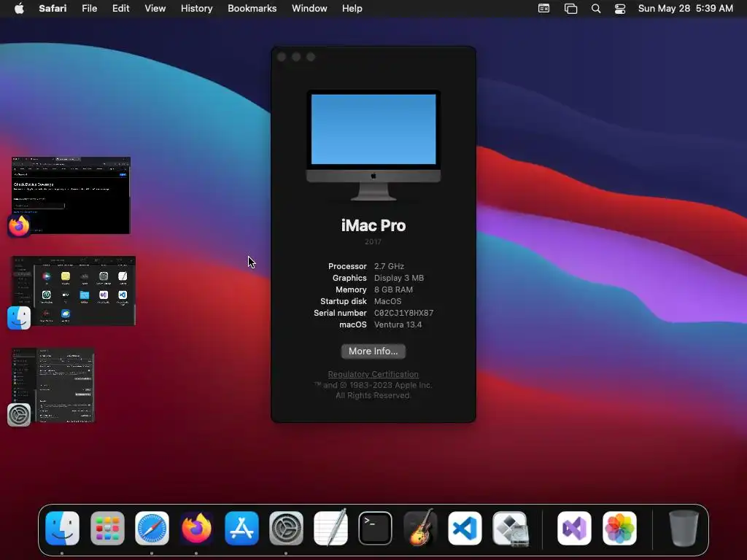
Task: Switch to the Finder window thumbnail
Action: coord(74,291)
